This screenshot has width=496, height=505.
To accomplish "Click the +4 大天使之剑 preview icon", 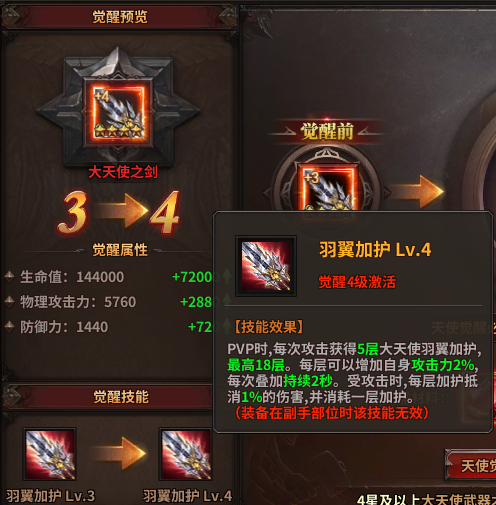I will click(118, 112).
